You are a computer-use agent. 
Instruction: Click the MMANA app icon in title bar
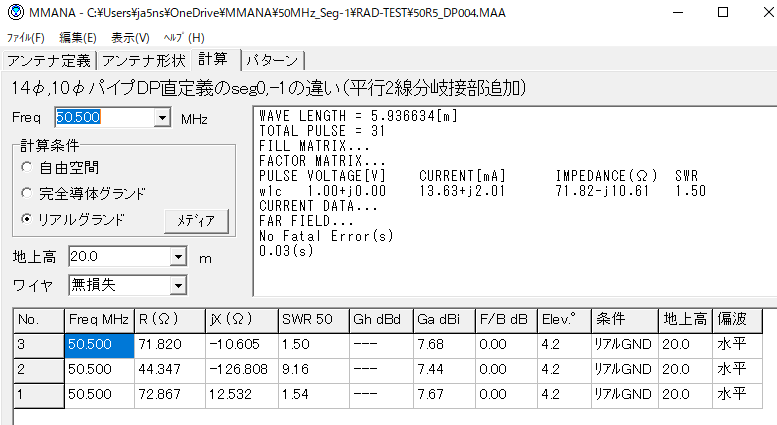[13, 13]
